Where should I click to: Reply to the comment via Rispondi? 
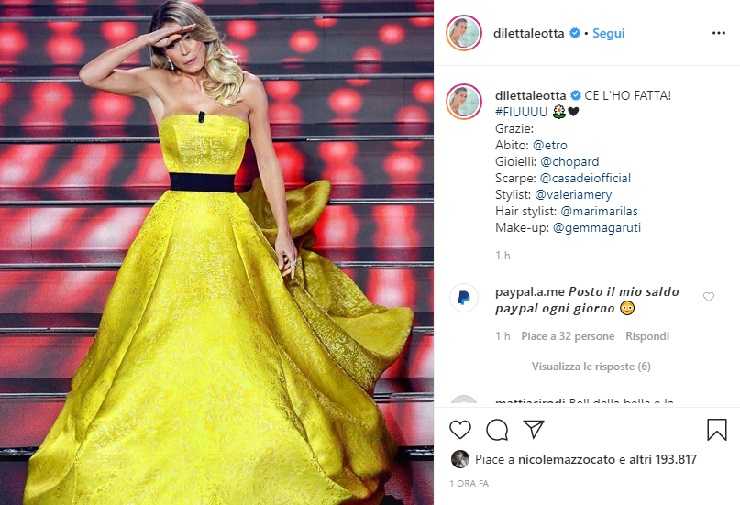click(x=647, y=336)
